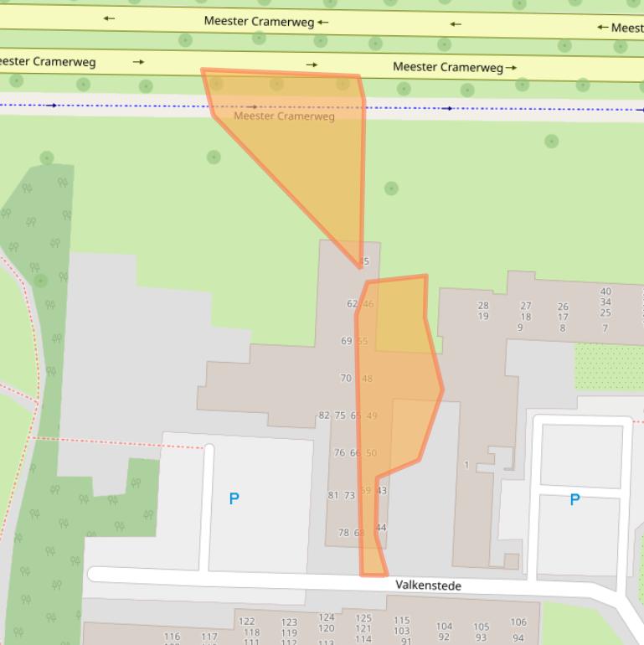This screenshot has width=644, height=645.
Task: Select house number 1 on the building
Action: click(x=466, y=465)
